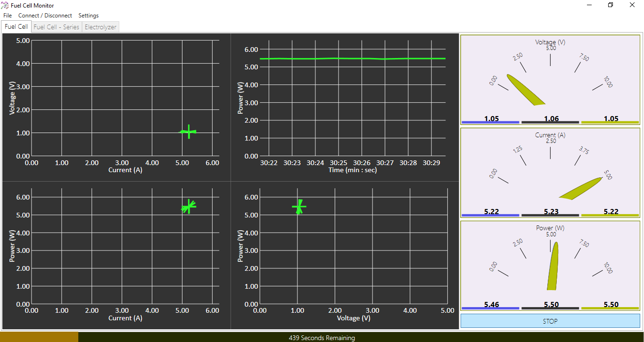Click the green data point on Voltage-Current plot
The image size is (644, 342).
click(189, 132)
